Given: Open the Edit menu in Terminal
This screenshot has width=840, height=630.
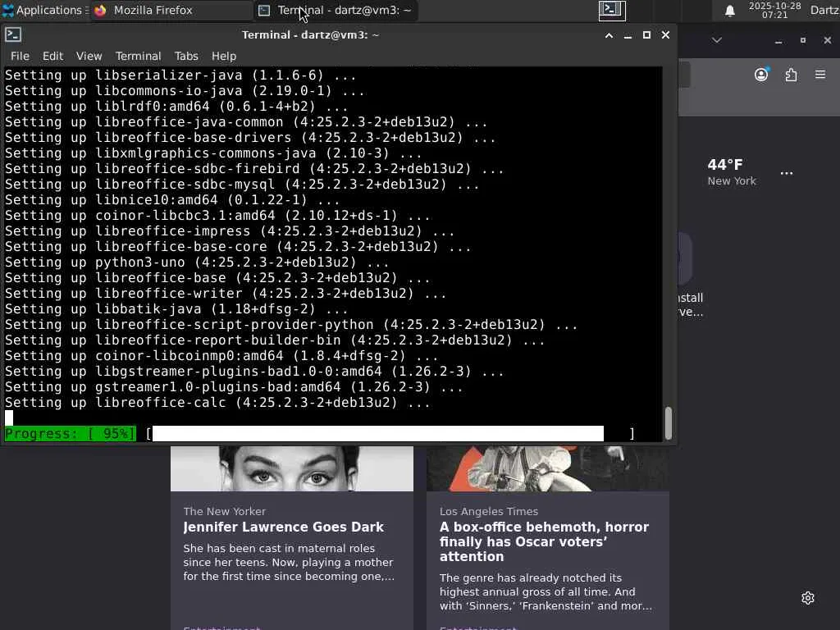Looking at the screenshot, I should (52, 56).
